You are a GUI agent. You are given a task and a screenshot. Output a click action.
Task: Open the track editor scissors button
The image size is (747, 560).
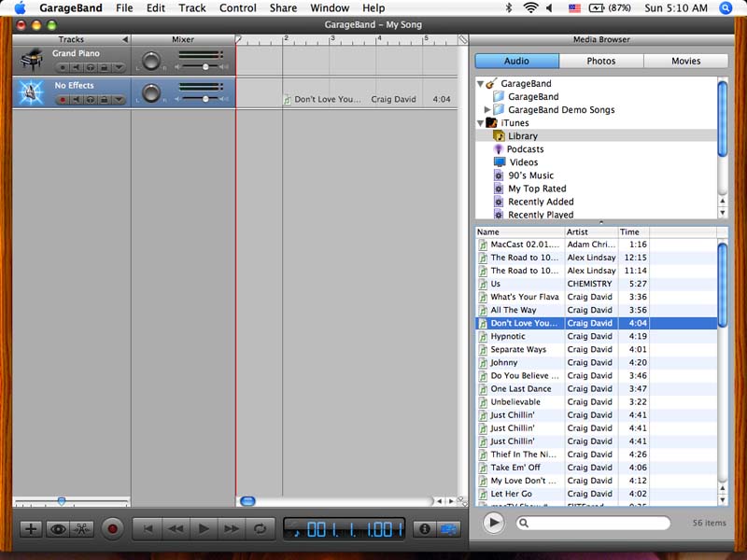tap(82, 529)
